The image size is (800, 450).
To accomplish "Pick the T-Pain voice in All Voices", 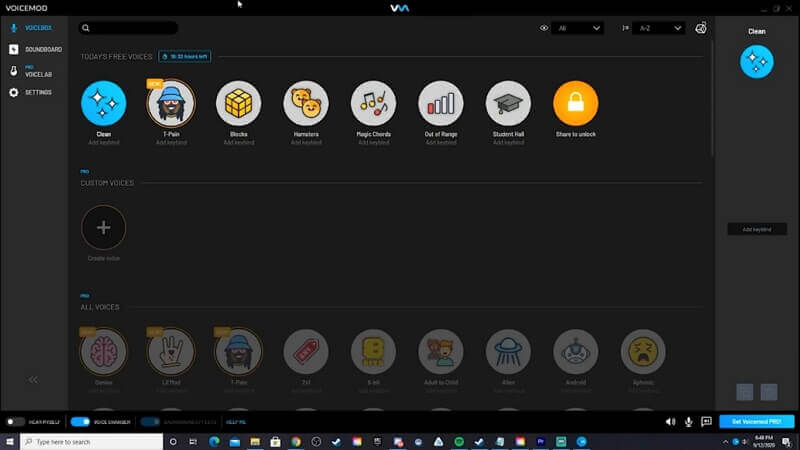I will click(x=238, y=351).
